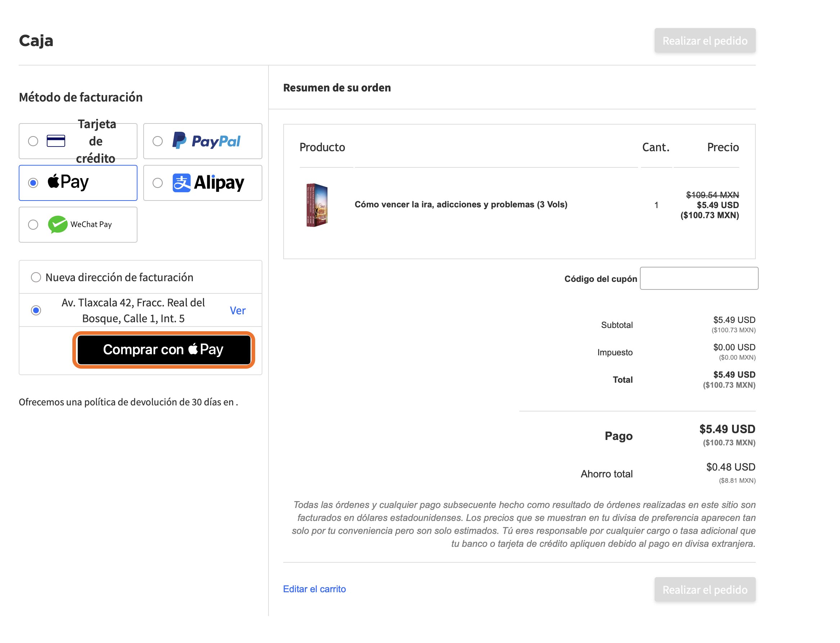This screenshot has width=840, height=643.
Task: Click the Editar el carrito link
Action: pos(315,589)
